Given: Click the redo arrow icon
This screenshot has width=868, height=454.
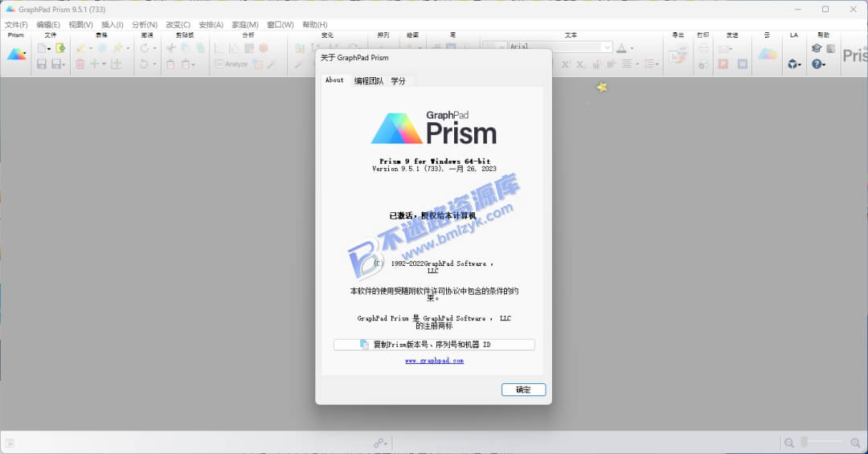Looking at the screenshot, I should coord(145,48).
